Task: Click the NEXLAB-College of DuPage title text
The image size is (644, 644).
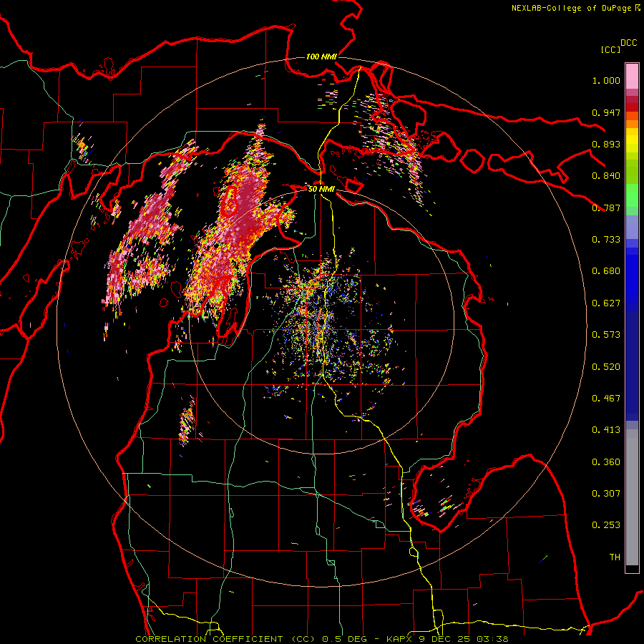Action: (572, 8)
